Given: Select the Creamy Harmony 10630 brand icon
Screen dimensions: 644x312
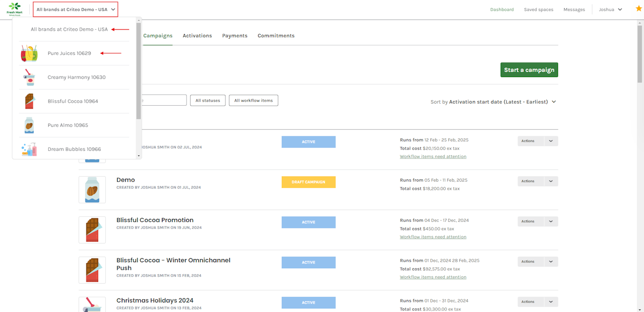Looking at the screenshot, I should click(x=29, y=77).
